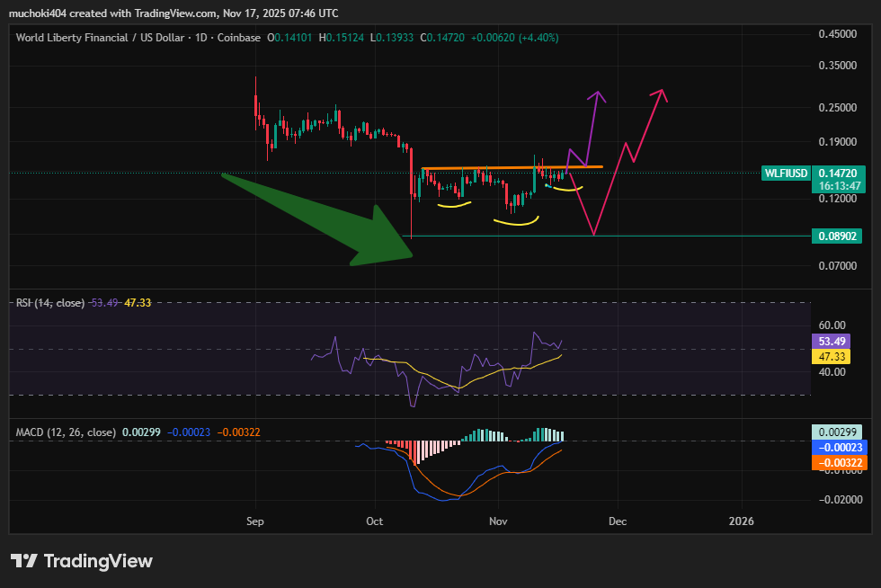
Task: Click the WLFIUSD price tag on the axis
Action: tap(786, 173)
